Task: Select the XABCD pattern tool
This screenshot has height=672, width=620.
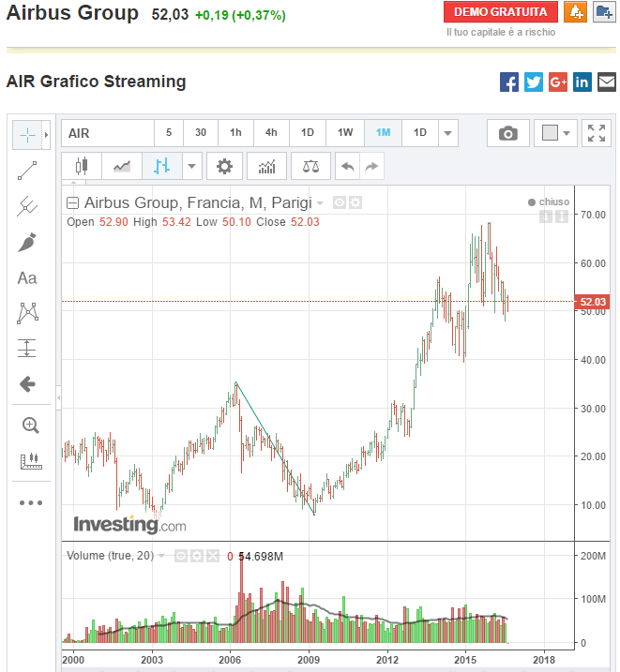Action: [27, 313]
